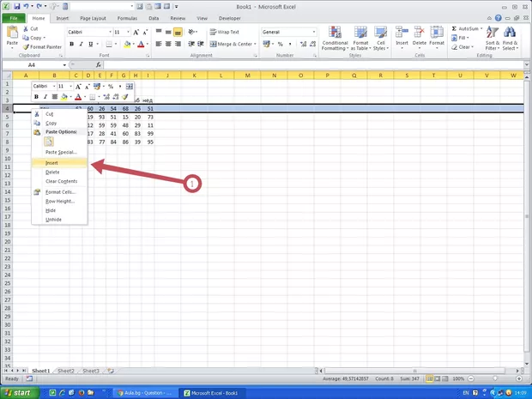Toggle Bottom Align in the ribbon

point(178,32)
